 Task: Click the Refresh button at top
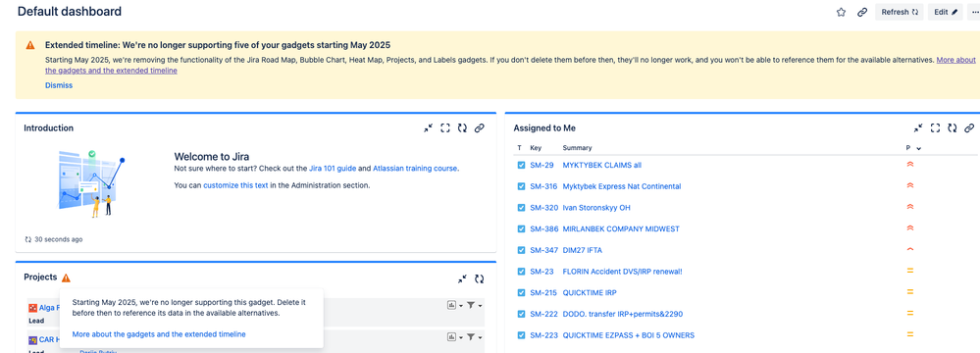click(899, 12)
